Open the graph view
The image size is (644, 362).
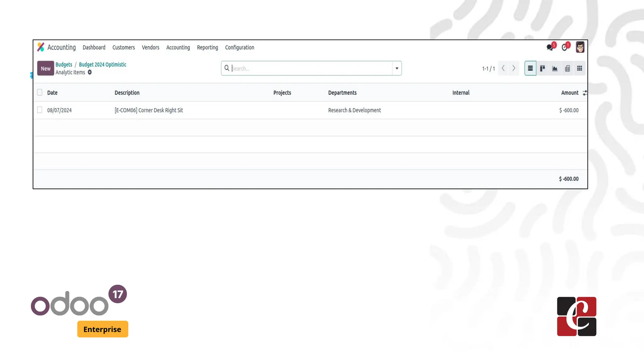(x=555, y=68)
